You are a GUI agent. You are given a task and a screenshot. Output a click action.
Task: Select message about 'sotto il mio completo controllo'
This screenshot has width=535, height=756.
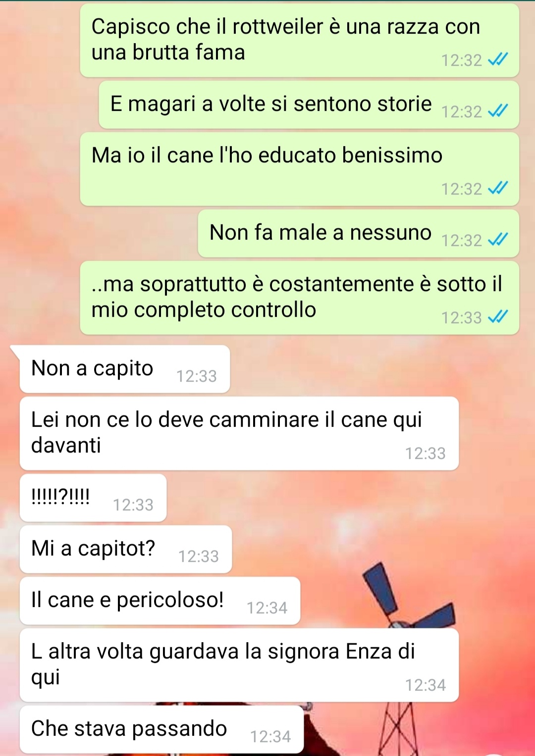[300, 298]
